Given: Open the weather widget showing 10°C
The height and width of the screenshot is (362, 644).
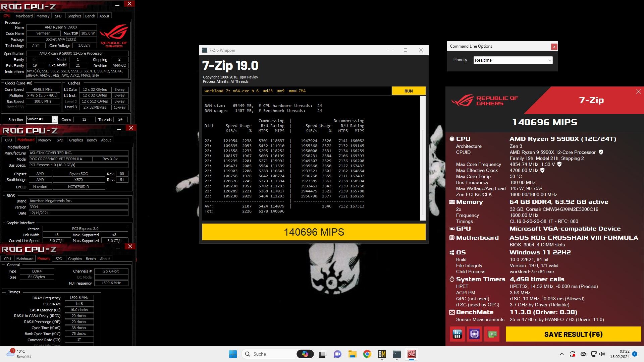Looking at the screenshot, I should click(19, 354).
